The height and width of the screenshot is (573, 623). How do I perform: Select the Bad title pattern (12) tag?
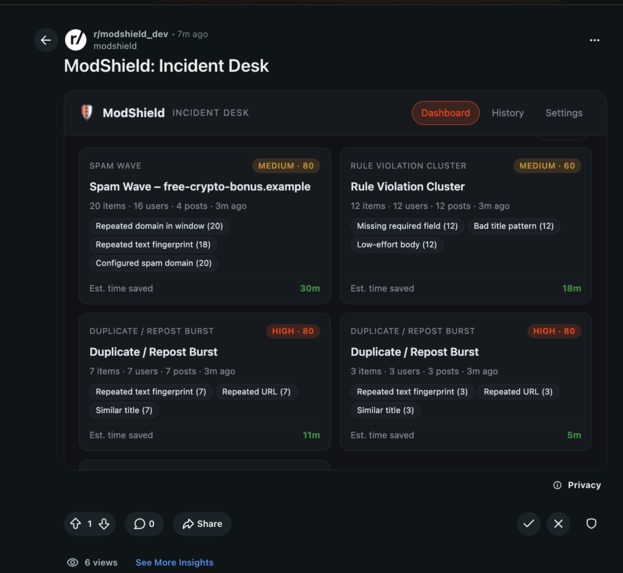[x=514, y=226]
